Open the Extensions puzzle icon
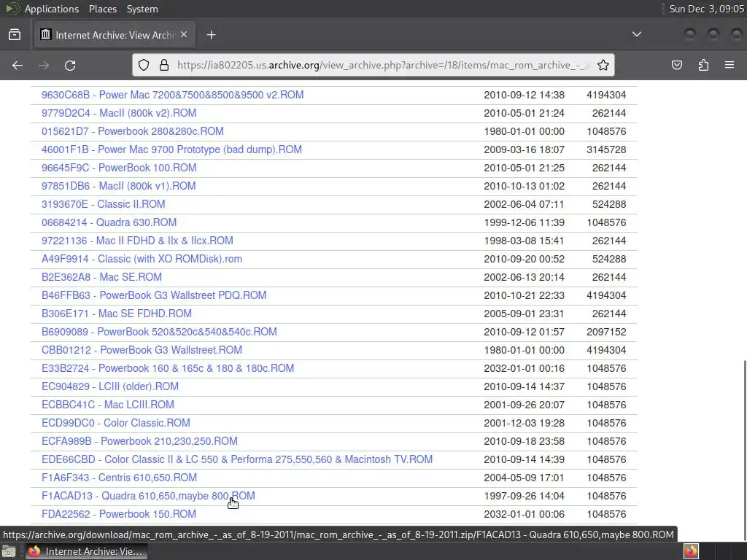747x560 pixels. point(703,65)
